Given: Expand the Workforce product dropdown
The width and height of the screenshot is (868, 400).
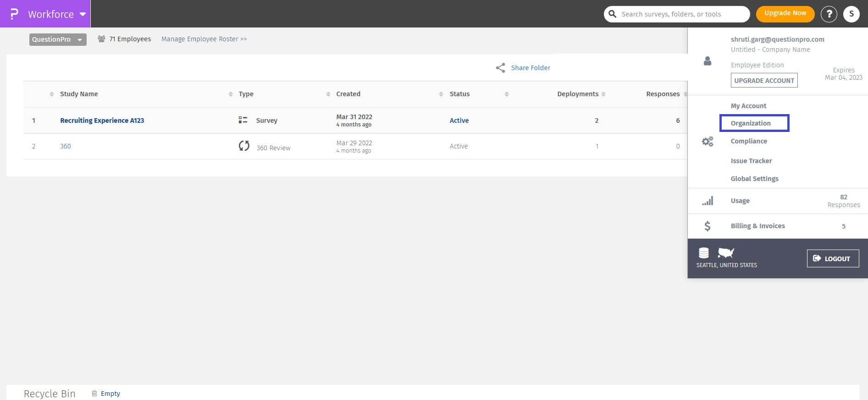Looking at the screenshot, I should 83,14.
